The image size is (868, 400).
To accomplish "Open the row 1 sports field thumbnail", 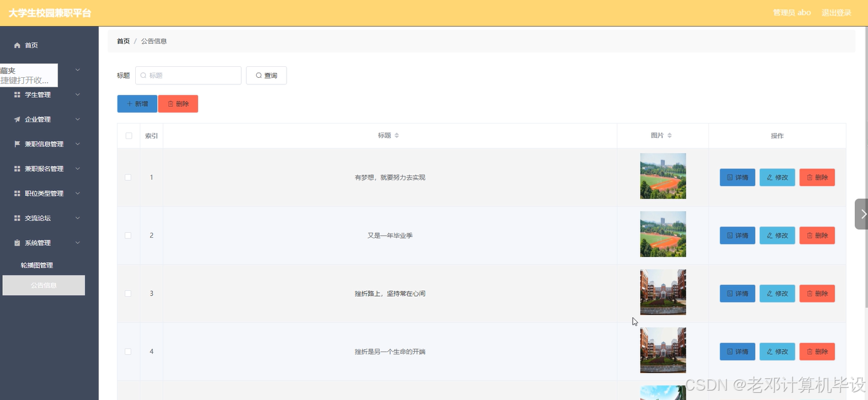I will [x=663, y=176].
